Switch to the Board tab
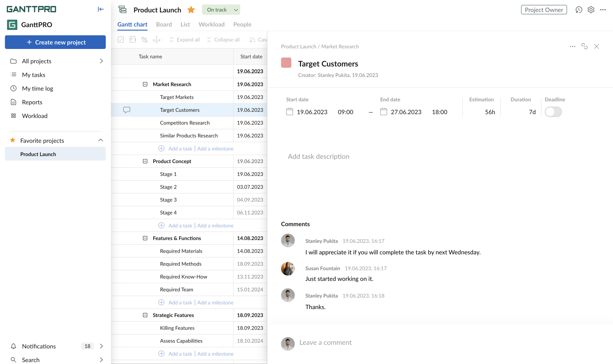 164,24
